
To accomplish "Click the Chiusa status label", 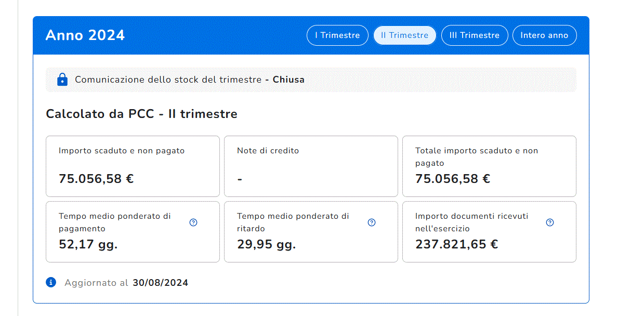I will (288, 80).
